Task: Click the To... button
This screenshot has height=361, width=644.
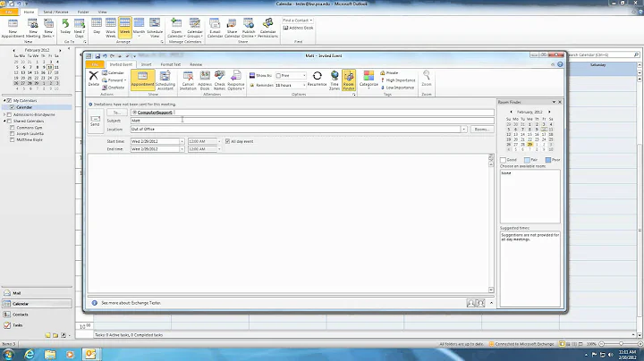Action: coord(117,113)
